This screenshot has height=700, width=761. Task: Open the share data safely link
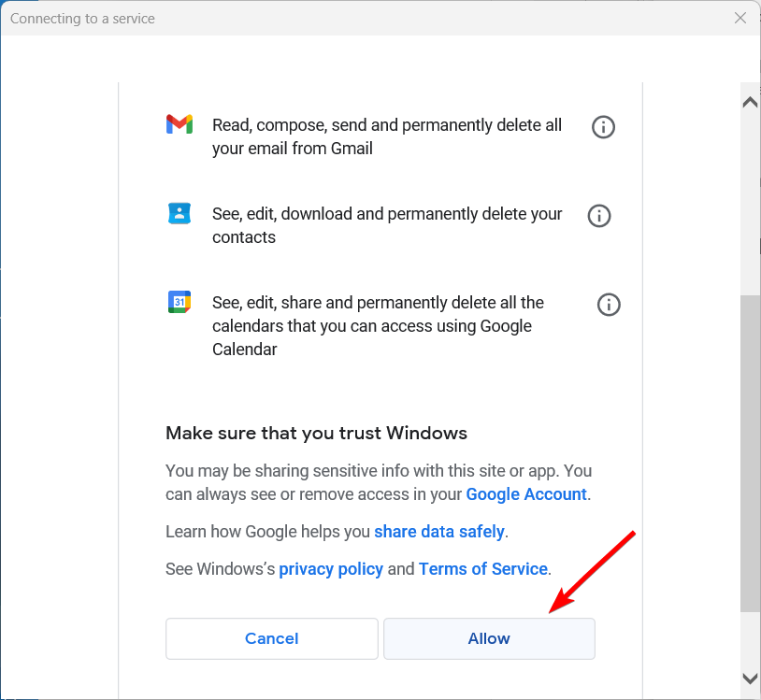439,532
